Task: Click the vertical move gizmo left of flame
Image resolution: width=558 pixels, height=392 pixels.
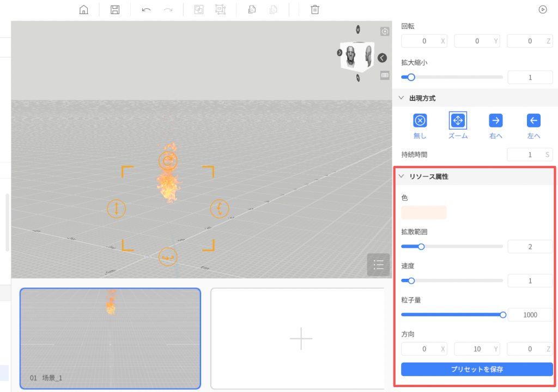Action: tap(116, 208)
